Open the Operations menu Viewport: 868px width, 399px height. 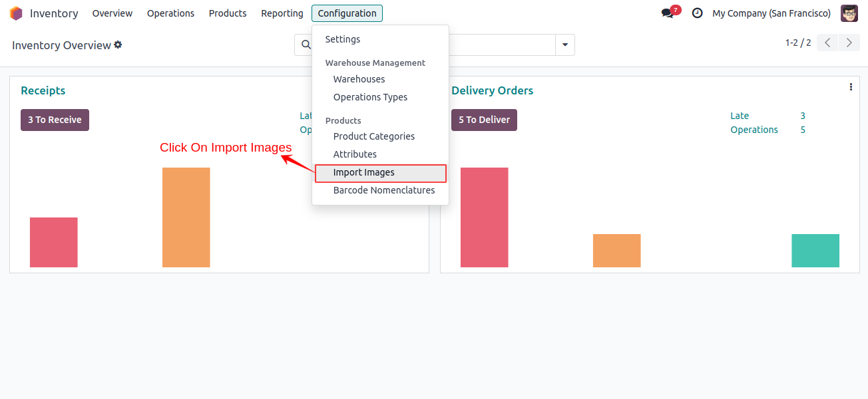(x=170, y=13)
